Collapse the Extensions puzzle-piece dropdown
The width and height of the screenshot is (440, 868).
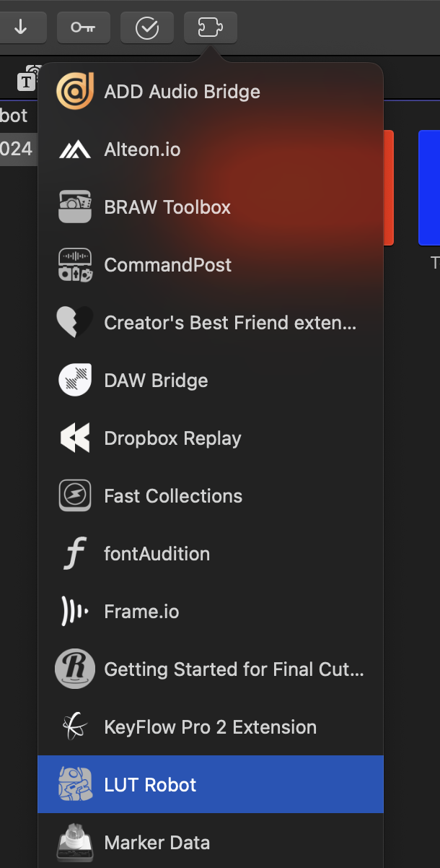point(210,27)
